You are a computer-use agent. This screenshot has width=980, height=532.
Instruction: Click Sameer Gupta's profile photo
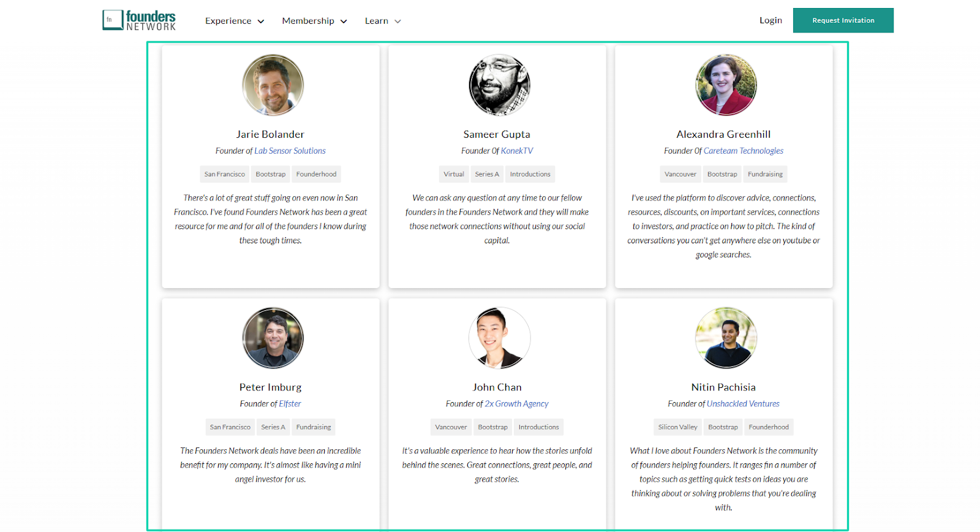(x=499, y=85)
